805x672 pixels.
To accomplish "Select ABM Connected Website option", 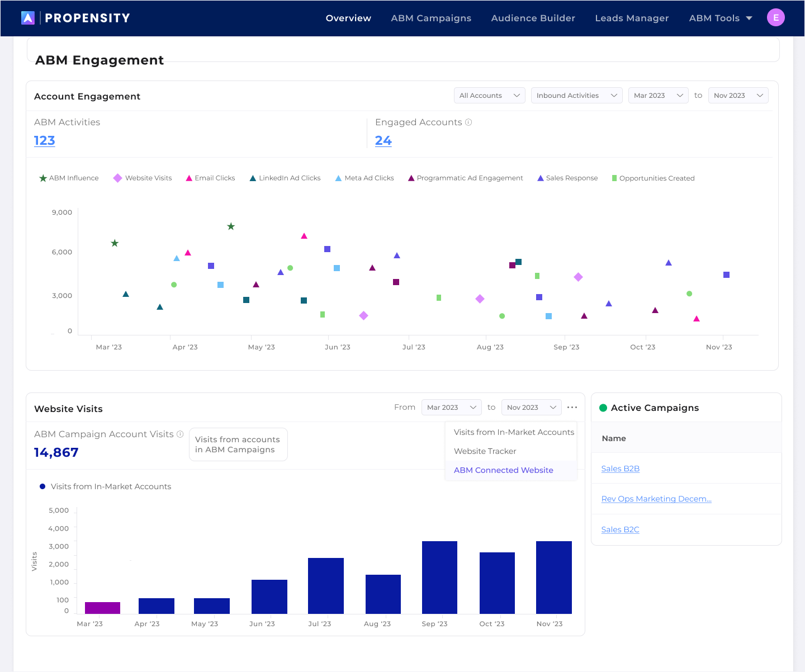I will click(x=512, y=470).
